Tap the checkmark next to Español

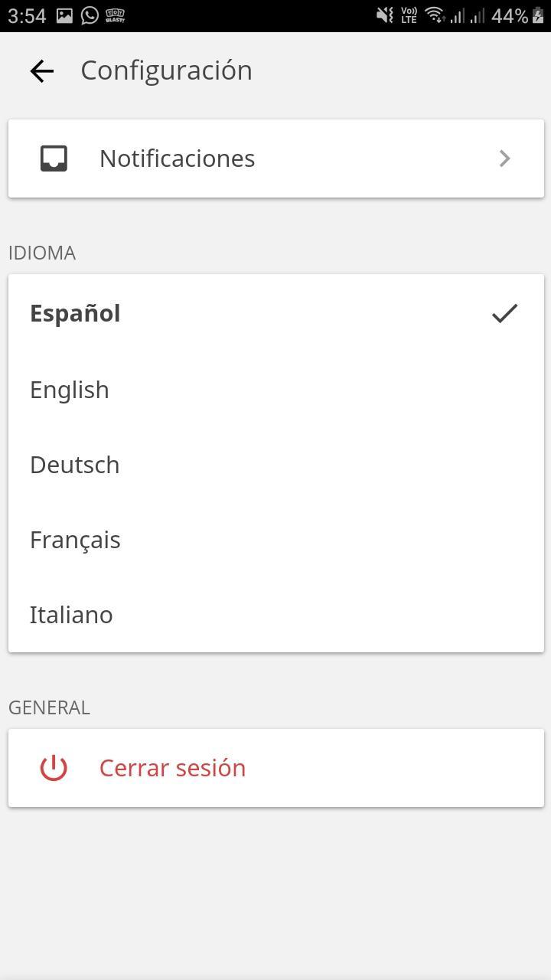pyautogui.click(x=504, y=313)
